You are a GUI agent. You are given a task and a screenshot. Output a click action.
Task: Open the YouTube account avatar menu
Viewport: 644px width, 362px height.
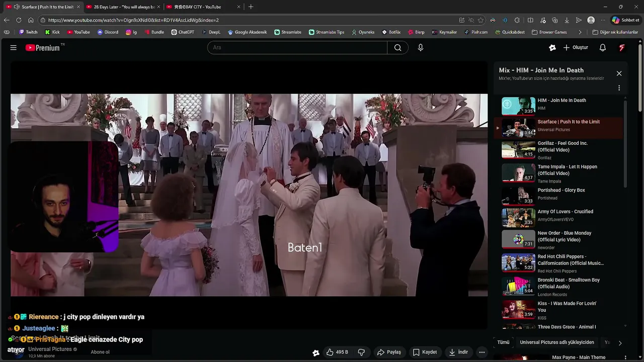622,47
